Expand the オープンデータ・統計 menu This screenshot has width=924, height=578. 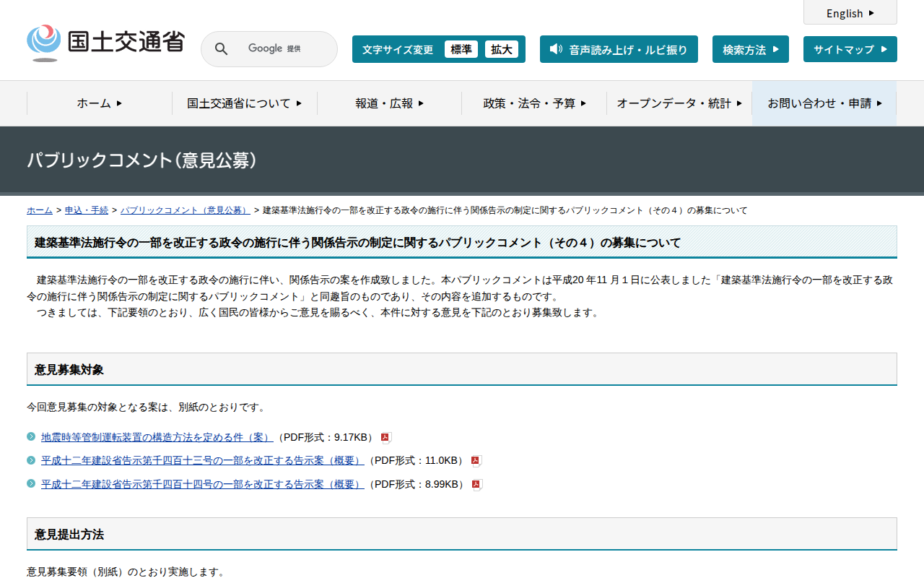coord(679,103)
